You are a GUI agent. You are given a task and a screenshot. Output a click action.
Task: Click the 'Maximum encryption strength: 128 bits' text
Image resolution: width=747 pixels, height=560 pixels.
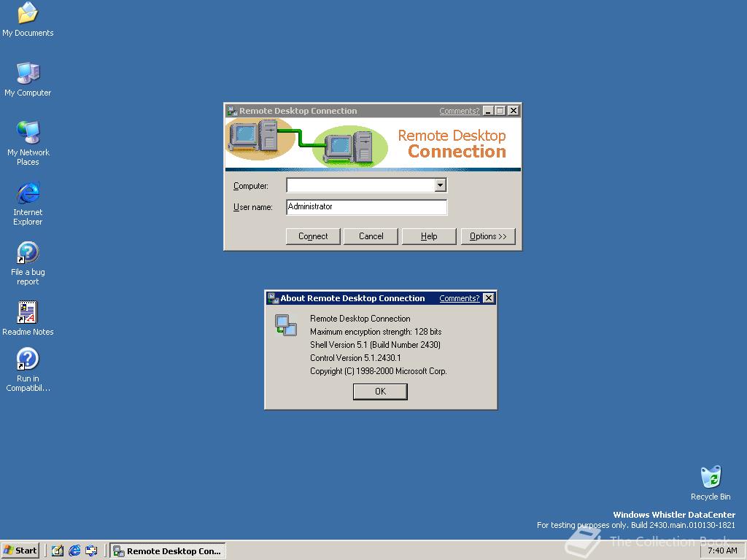pyautogui.click(x=376, y=332)
